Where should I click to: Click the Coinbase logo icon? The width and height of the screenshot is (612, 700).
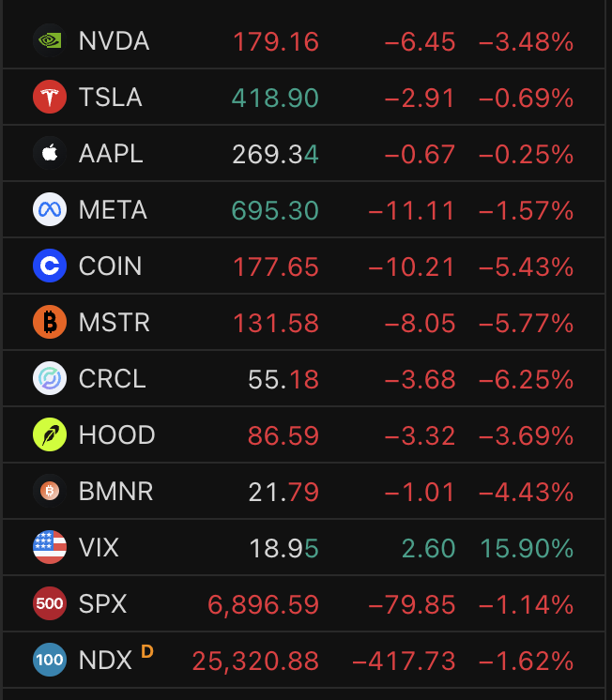click(49, 266)
